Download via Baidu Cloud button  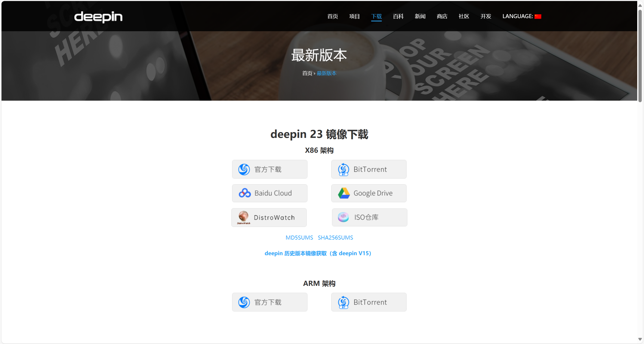(270, 193)
